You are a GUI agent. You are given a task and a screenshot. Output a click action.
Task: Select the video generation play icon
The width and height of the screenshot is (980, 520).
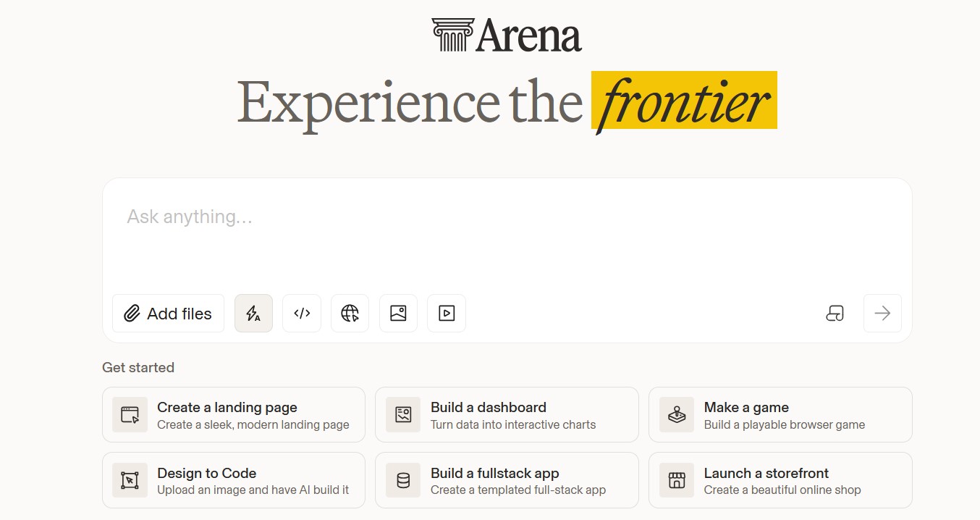[447, 313]
